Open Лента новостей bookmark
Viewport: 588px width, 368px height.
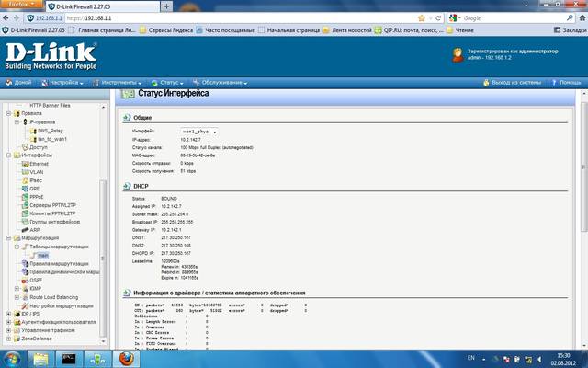pos(347,30)
